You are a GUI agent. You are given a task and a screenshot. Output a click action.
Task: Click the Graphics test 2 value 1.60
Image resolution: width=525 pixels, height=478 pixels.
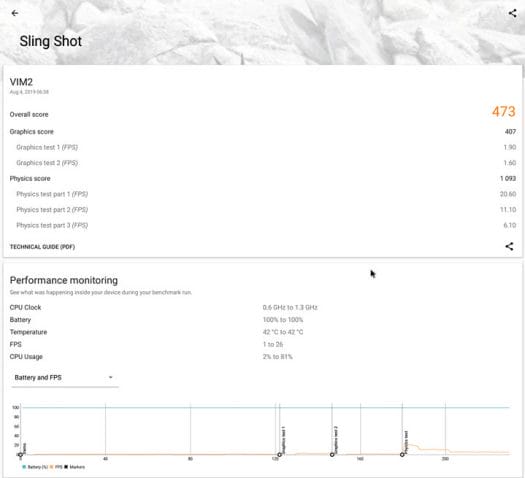coord(510,163)
